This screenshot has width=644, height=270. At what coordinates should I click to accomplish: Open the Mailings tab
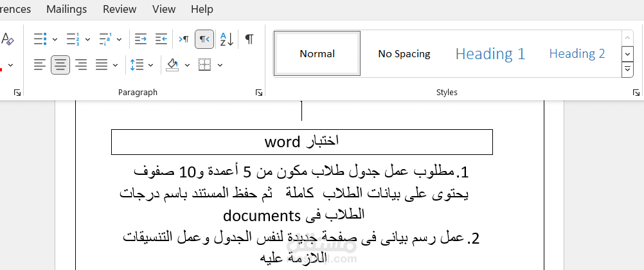pos(67,9)
